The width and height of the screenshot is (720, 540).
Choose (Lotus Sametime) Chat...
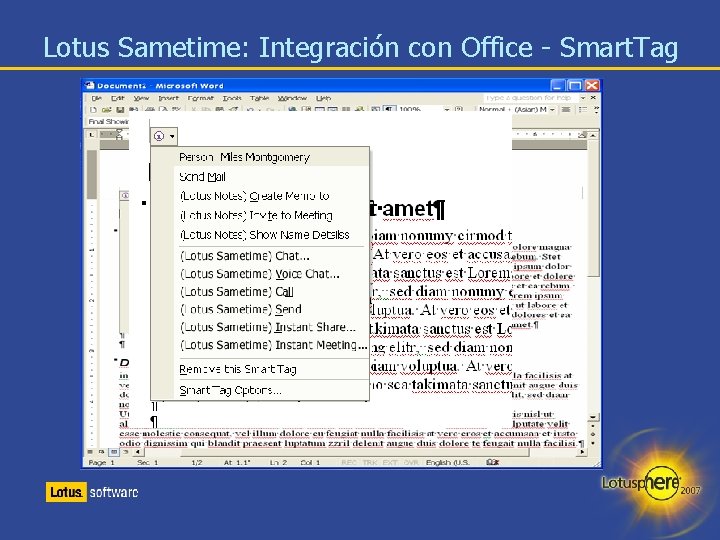pyautogui.click(x=260, y=256)
